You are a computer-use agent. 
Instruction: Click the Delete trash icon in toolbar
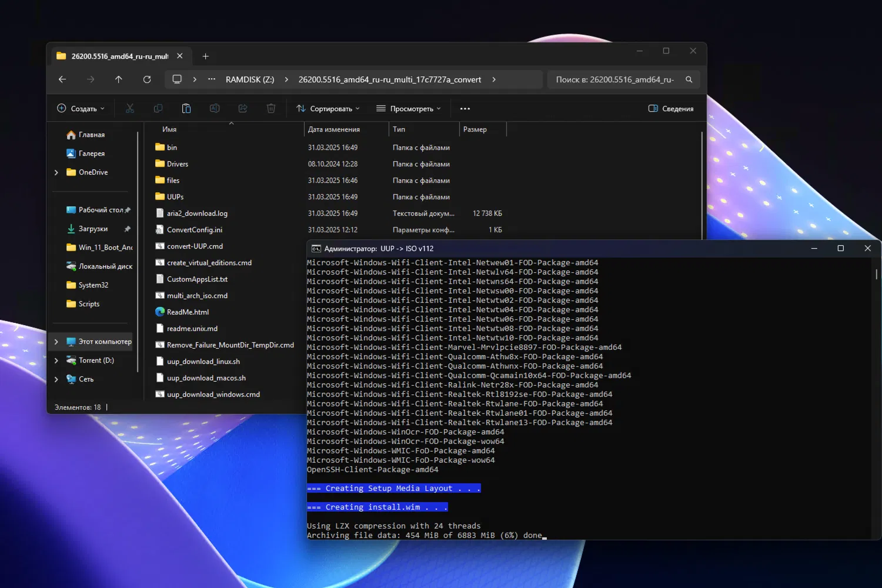pos(271,108)
